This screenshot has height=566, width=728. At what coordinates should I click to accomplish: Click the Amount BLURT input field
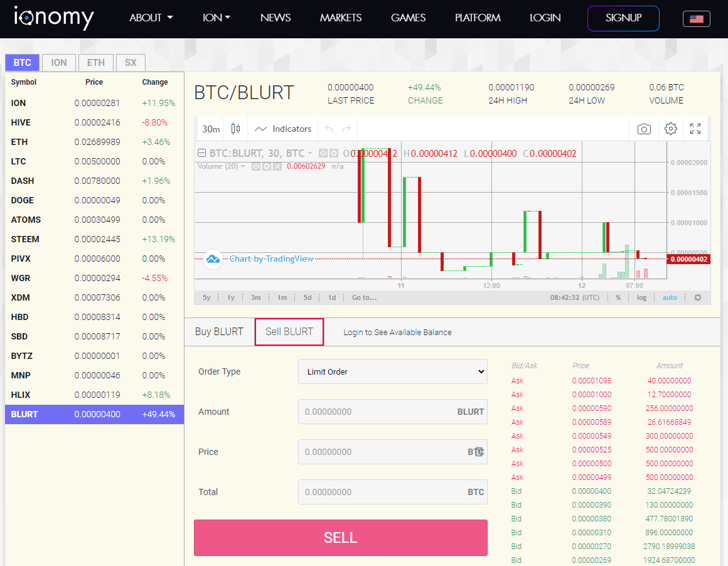(393, 412)
